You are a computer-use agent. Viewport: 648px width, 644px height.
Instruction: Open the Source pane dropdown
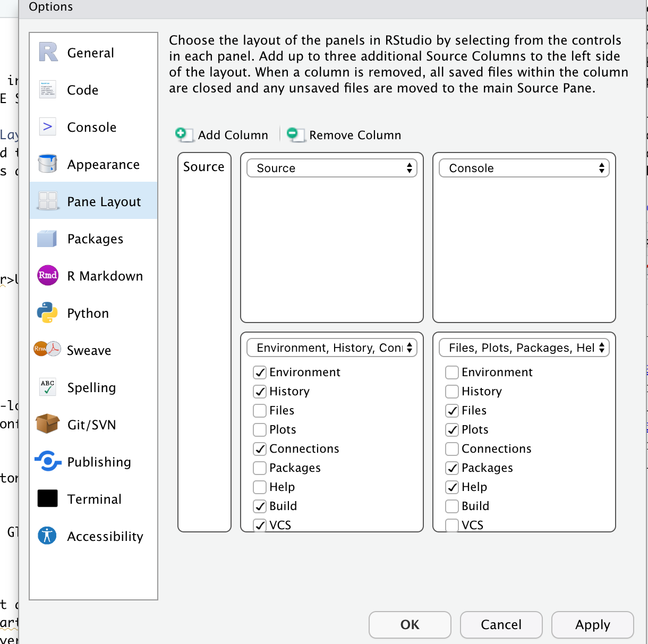[x=332, y=168]
